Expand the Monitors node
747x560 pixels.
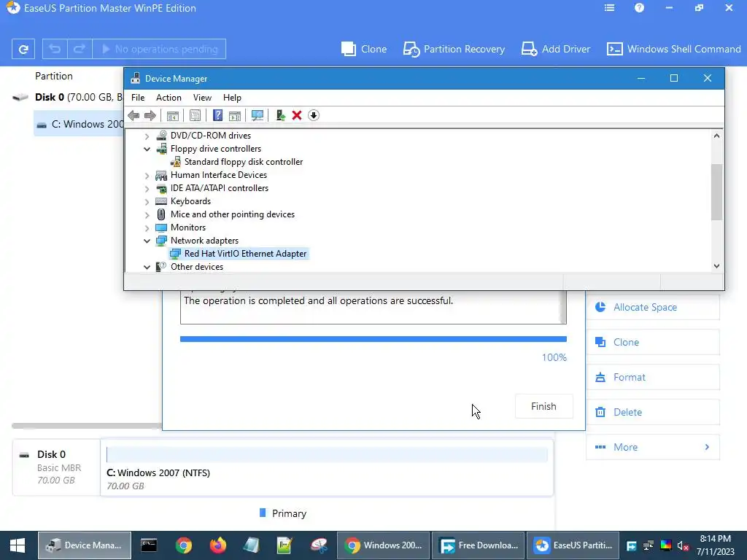[147, 228]
